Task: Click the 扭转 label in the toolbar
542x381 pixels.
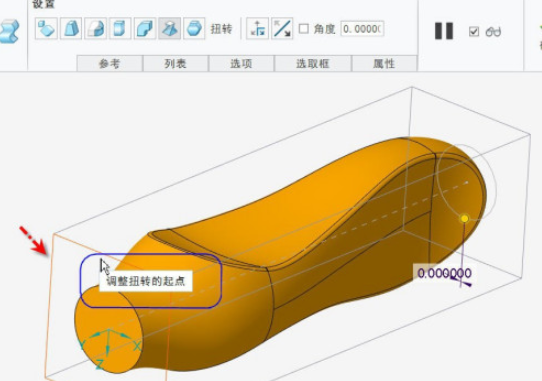Action: 221,29
